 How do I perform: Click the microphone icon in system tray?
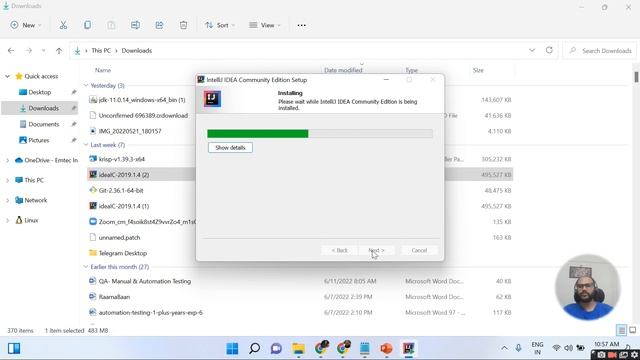tap(518, 348)
